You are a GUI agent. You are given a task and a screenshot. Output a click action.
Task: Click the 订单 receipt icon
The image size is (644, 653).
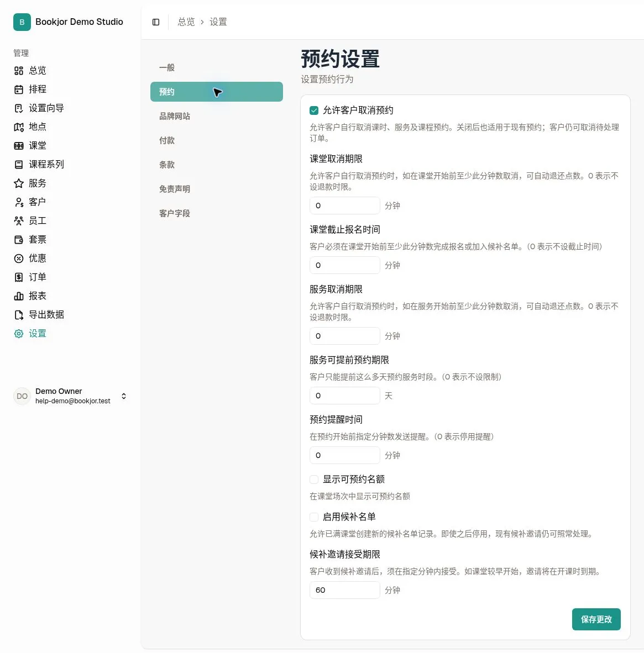[19, 277]
